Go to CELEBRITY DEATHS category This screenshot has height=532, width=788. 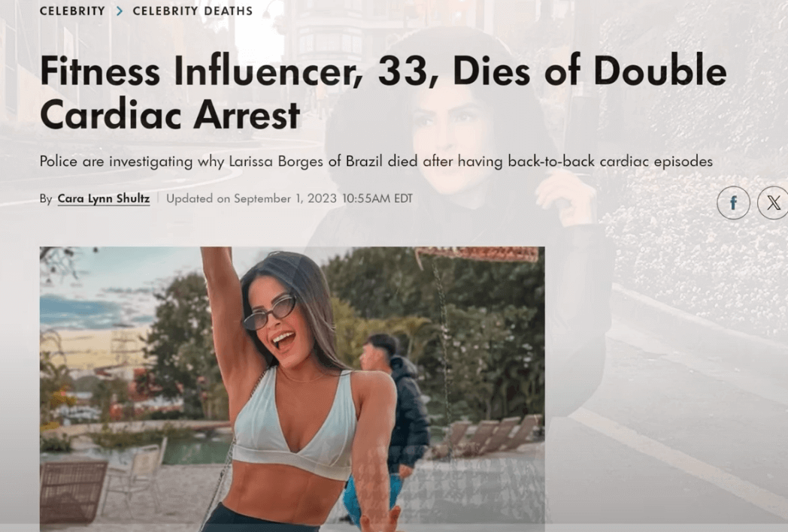(192, 11)
